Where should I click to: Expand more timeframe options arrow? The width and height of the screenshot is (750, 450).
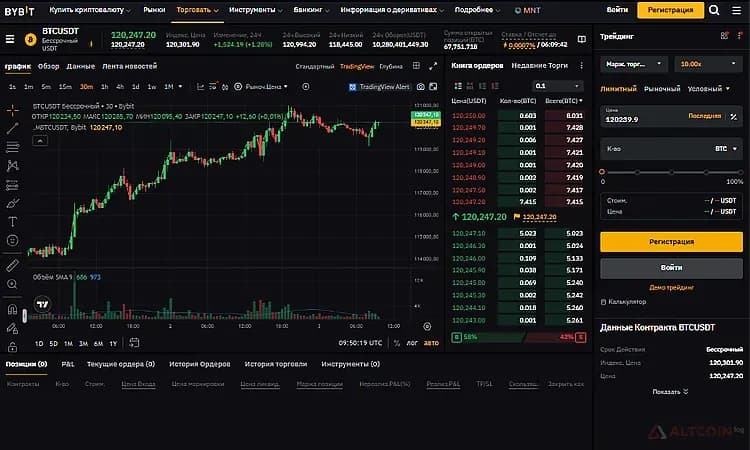point(180,87)
